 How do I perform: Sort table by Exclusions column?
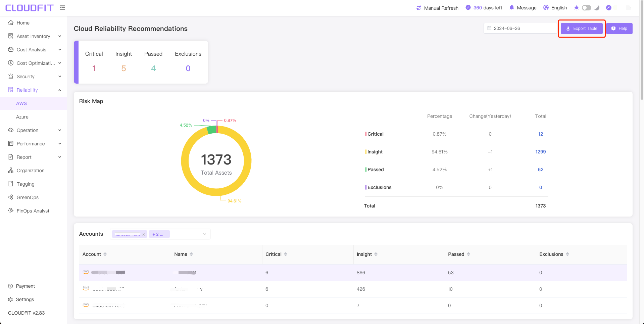point(567,254)
